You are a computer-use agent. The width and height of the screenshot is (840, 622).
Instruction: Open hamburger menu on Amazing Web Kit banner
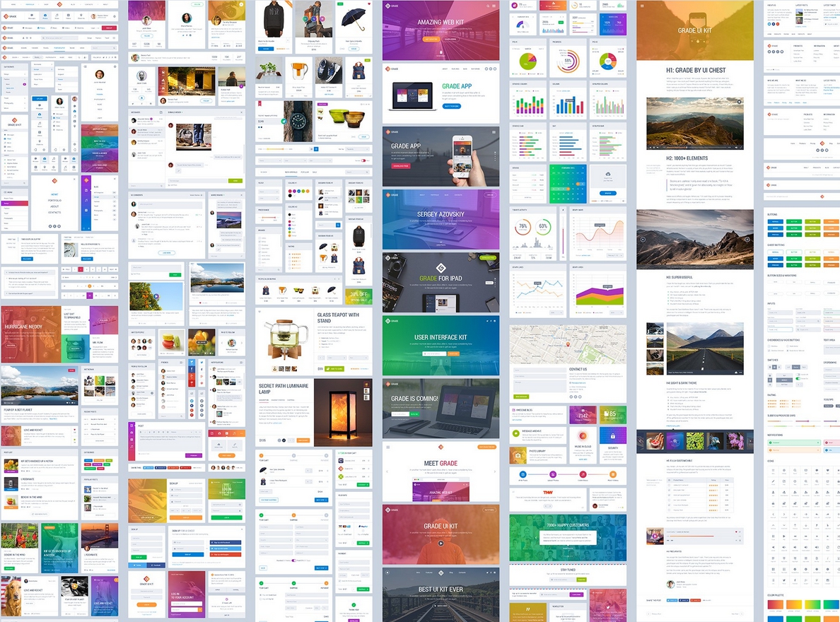click(x=494, y=6)
